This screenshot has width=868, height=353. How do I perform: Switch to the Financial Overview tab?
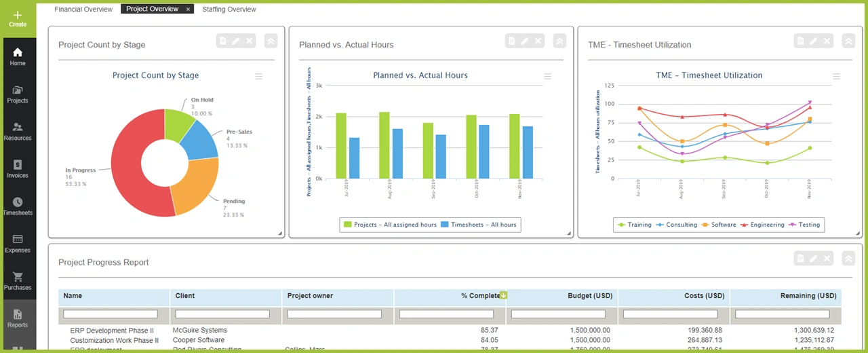click(x=83, y=10)
